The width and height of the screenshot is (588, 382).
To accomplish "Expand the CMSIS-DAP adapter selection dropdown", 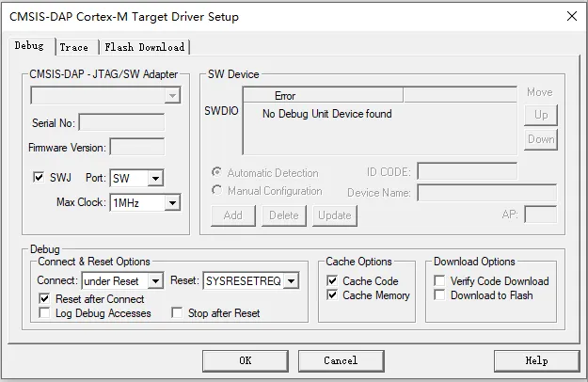I will 172,96.
